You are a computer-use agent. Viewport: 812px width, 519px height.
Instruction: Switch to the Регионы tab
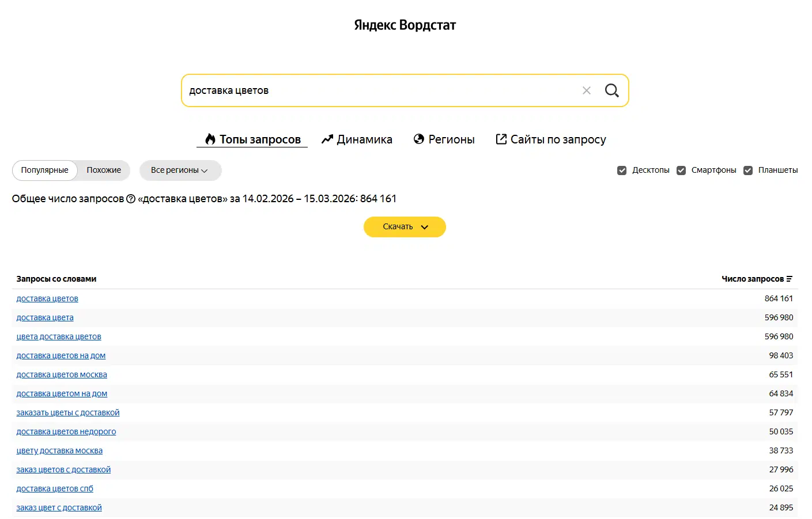(x=444, y=139)
